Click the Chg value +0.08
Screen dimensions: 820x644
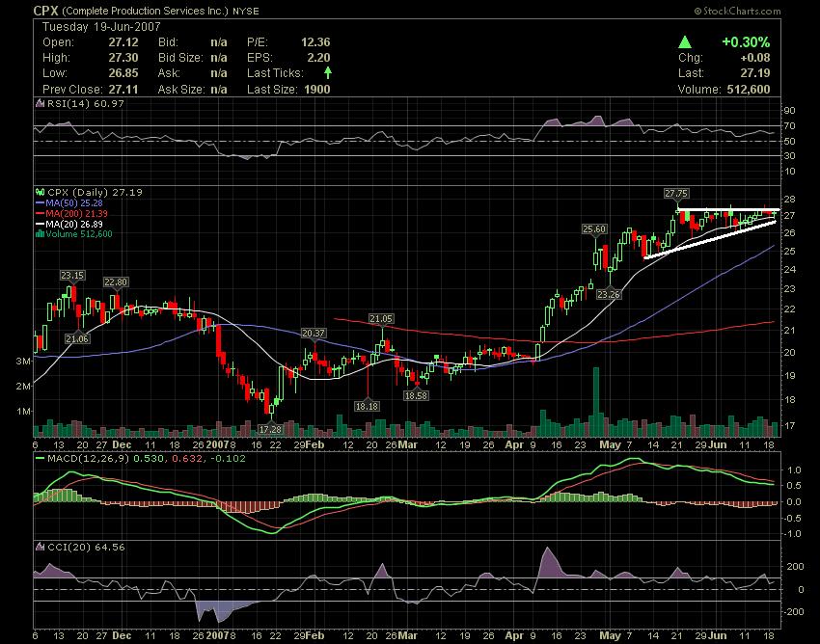point(755,58)
